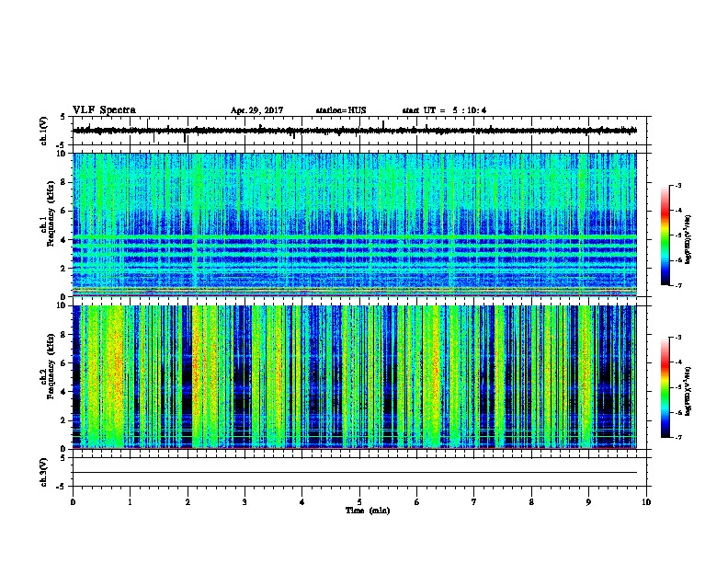The height and width of the screenshot is (563, 728).
Task: Click time axis tick label "8"
Action: coord(531,502)
